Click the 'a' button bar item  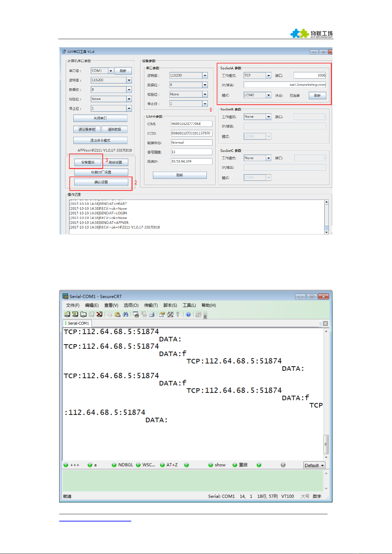(x=92, y=465)
